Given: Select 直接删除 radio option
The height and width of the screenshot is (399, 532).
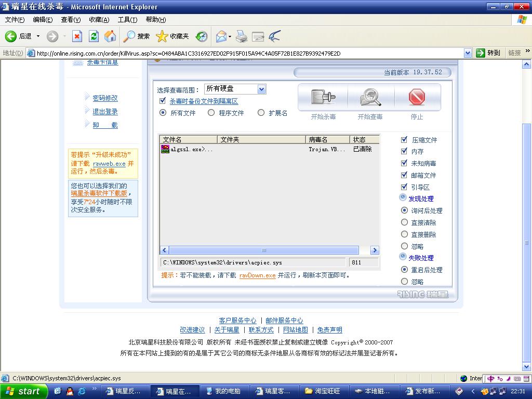Looking at the screenshot, I should click(404, 234).
